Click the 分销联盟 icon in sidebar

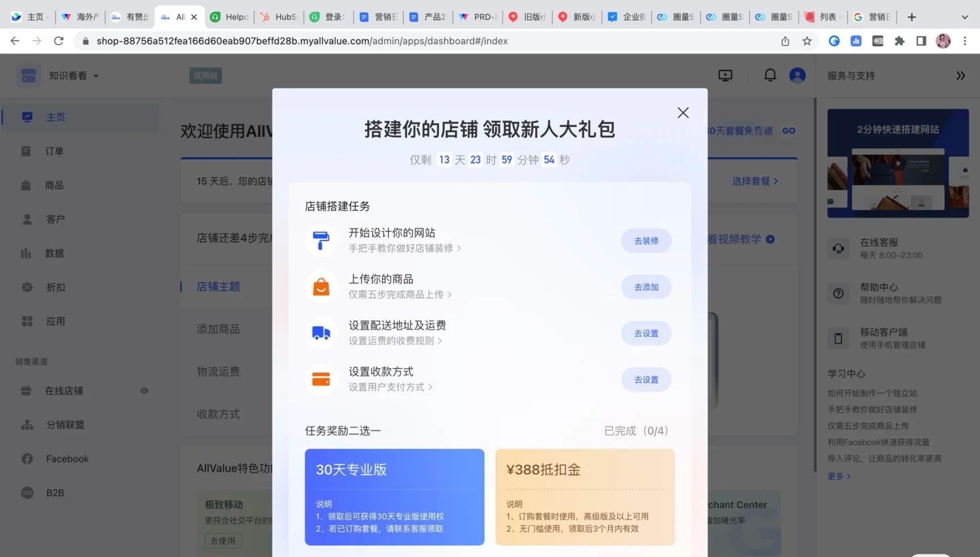coord(27,425)
